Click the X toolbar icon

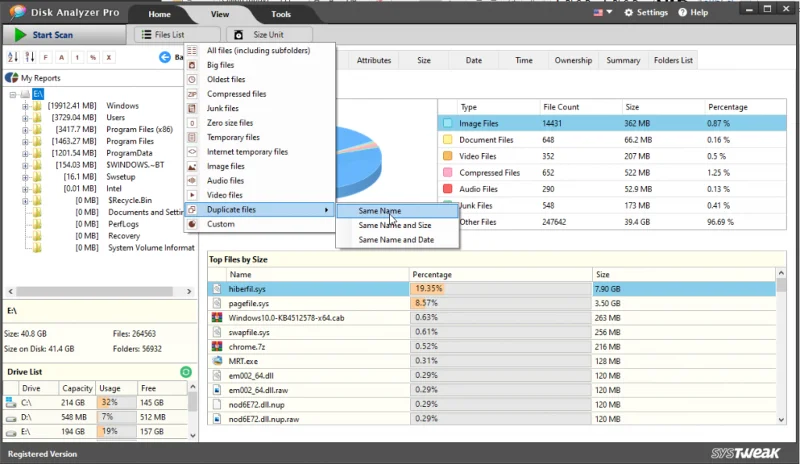[109, 57]
